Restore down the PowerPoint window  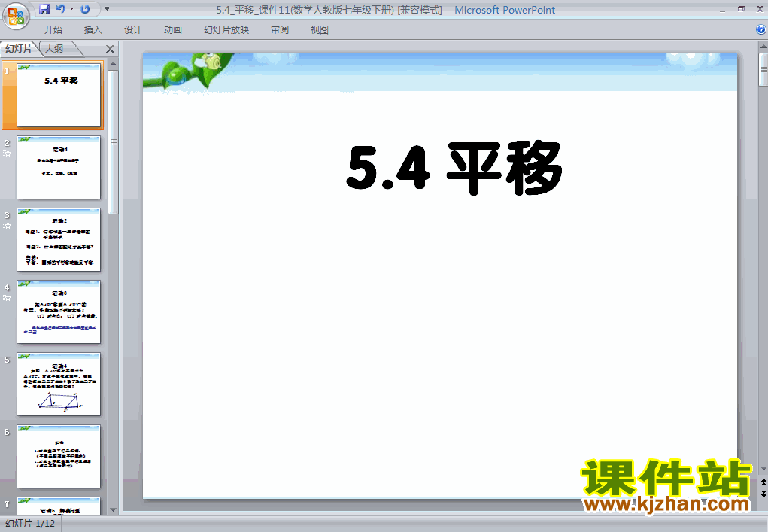coord(741,9)
